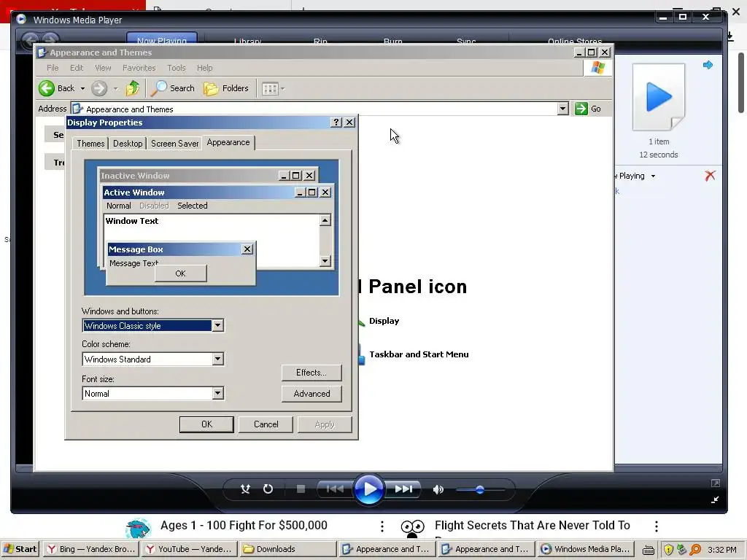Image resolution: width=747 pixels, height=560 pixels.
Task: Switch to the Themes tab
Action: click(x=90, y=144)
